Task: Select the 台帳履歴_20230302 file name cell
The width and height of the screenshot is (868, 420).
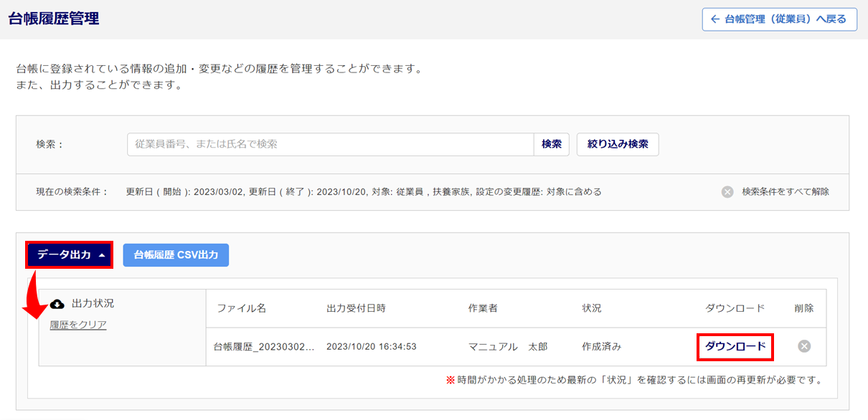Action: pos(265,347)
